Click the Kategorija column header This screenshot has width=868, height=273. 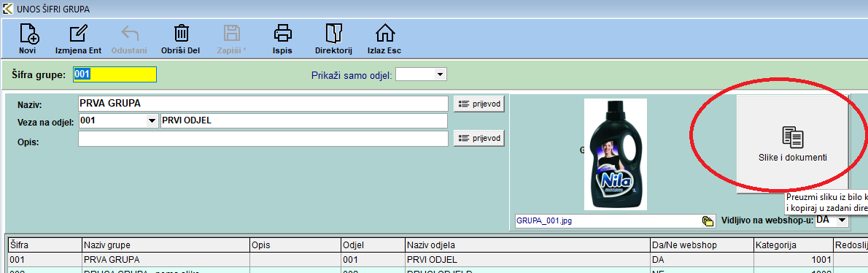pos(794,245)
